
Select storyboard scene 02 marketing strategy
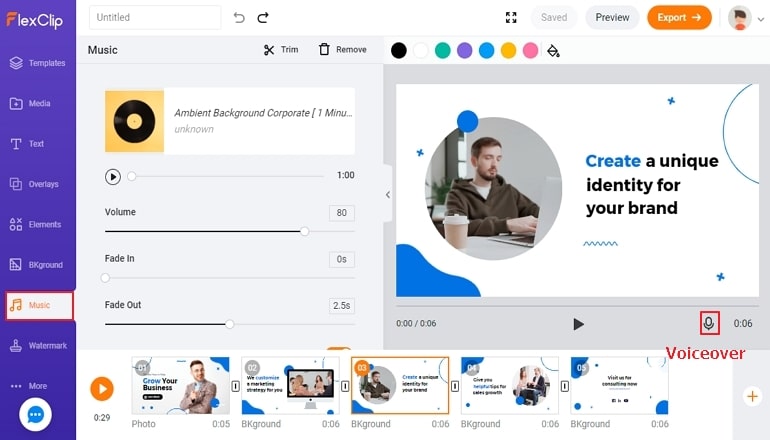pos(290,385)
